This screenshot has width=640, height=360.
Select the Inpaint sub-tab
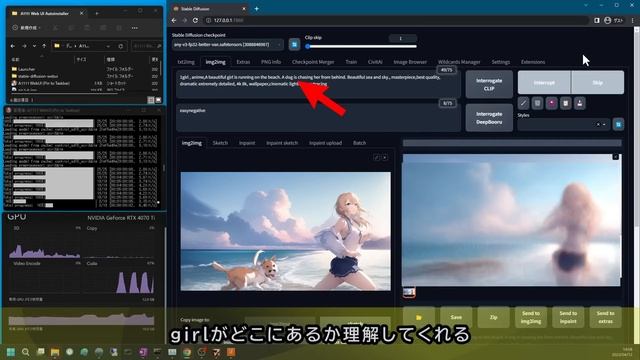point(247,143)
